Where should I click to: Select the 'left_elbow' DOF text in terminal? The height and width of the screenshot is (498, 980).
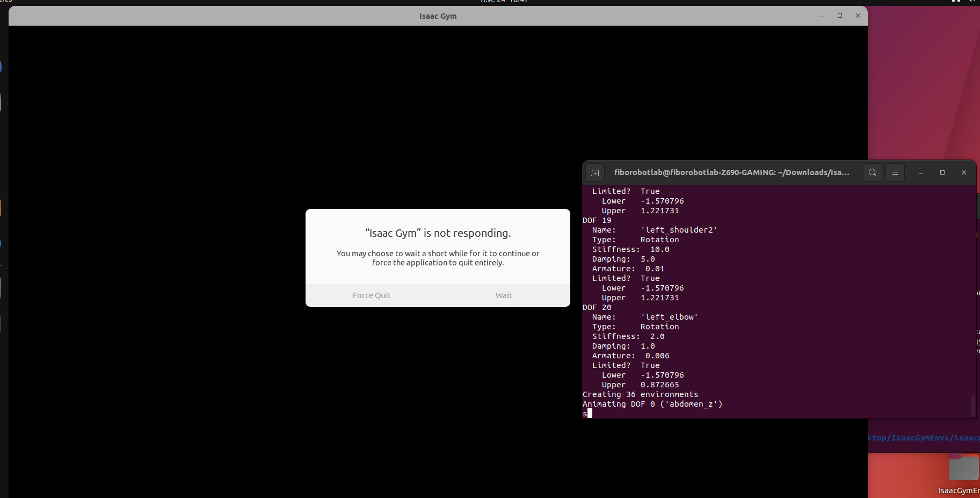669,317
